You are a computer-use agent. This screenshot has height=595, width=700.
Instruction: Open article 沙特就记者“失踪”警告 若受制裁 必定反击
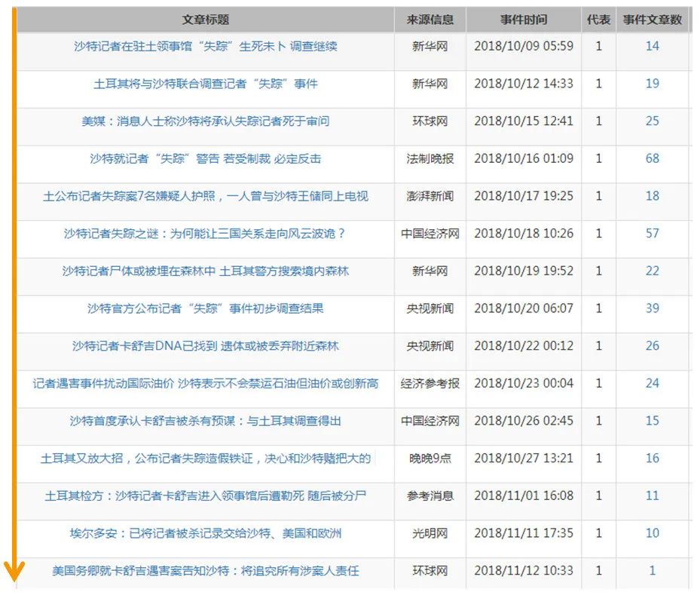(x=206, y=158)
